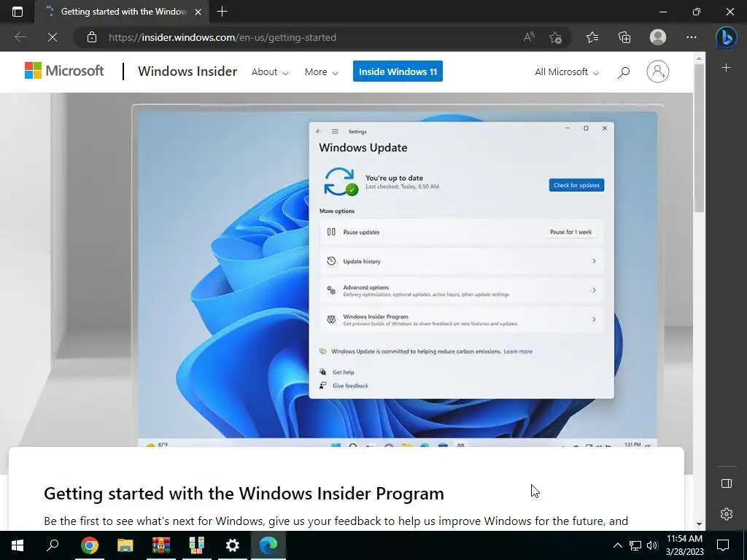This screenshot has width=747, height=560.
Task: Expand the All Microsoft dropdown
Action: pyautogui.click(x=566, y=72)
